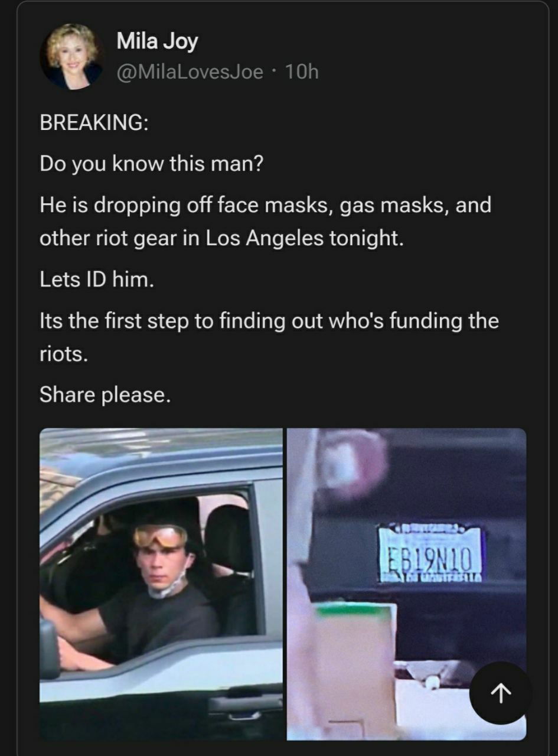The width and height of the screenshot is (558, 756).
Task: Click the passenger seat headrest in the left photo
Action: click(229, 538)
